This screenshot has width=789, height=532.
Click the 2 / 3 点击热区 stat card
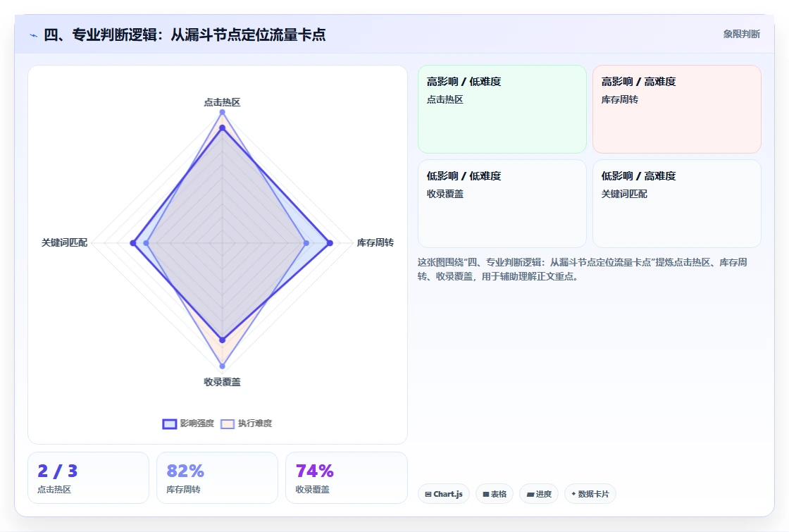click(89, 478)
